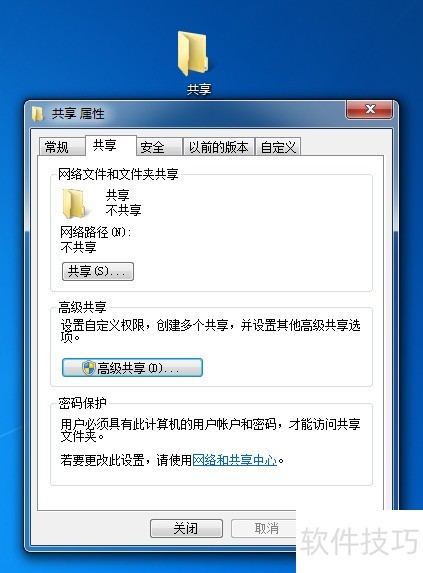Open 高级共享(D)... settings button
The height and width of the screenshot is (573, 423).
point(132,368)
